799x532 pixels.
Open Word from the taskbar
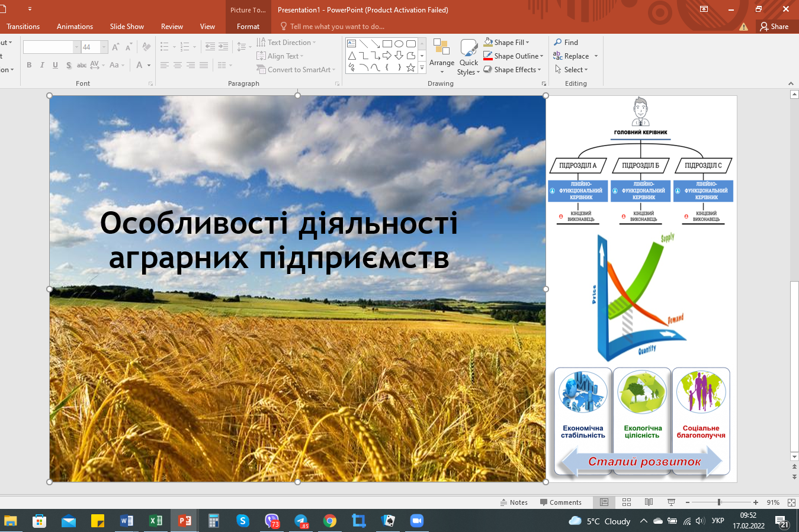(127, 521)
